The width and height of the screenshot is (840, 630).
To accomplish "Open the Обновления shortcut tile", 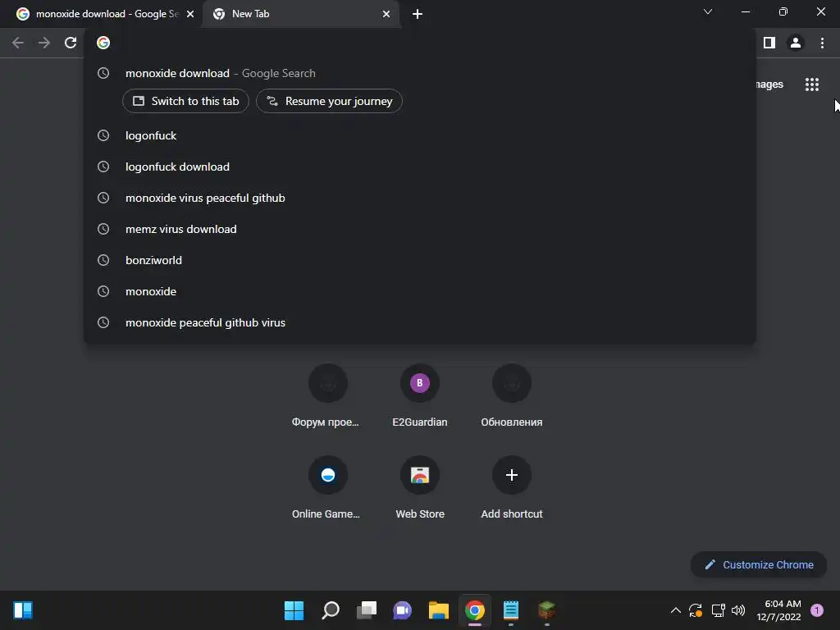I will coord(512,396).
